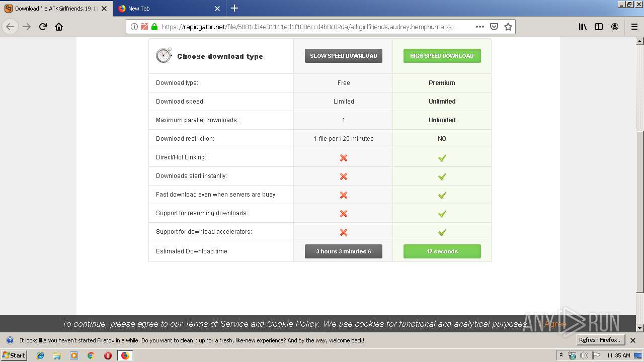Click the 3 hours 3 minutes estimate button
The height and width of the screenshot is (362, 644).
(x=344, y=251)
